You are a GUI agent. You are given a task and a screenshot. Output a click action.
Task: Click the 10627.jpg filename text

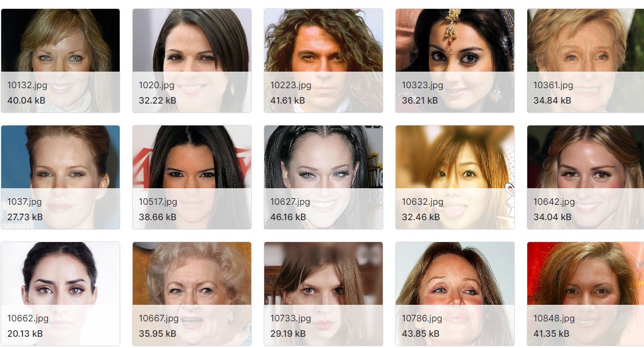pos(290,202)
